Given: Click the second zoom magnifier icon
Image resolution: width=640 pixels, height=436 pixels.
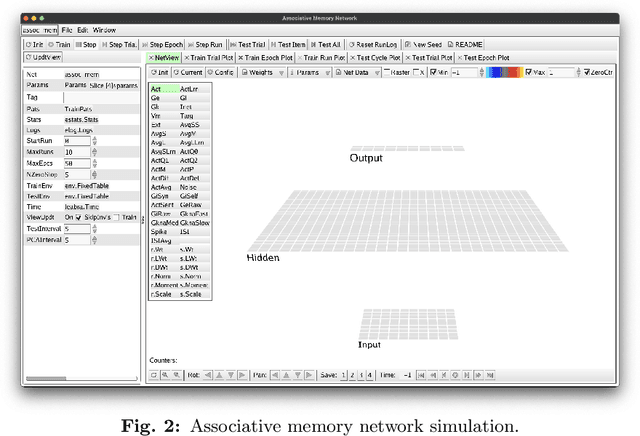Looking at the screenshot, I should click(177, 375).
